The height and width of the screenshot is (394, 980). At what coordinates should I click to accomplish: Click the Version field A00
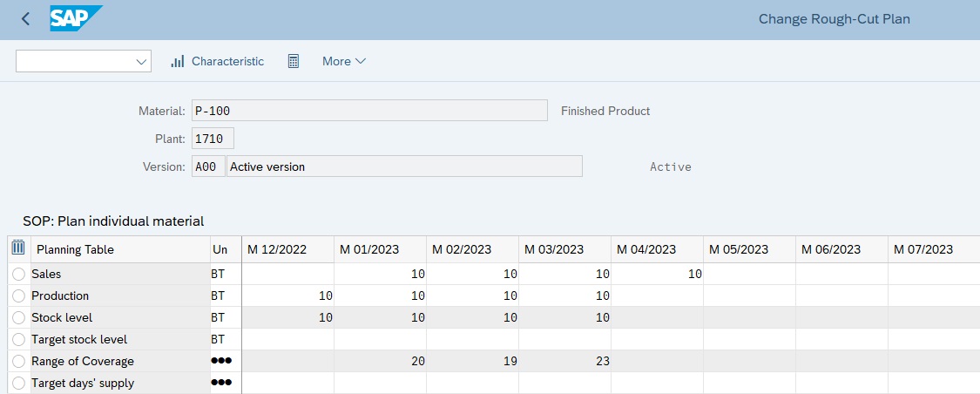tap(208, 166)
